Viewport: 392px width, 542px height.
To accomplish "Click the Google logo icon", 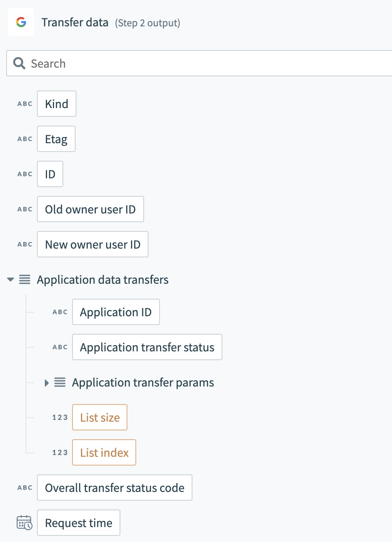I will click(21, 22).
